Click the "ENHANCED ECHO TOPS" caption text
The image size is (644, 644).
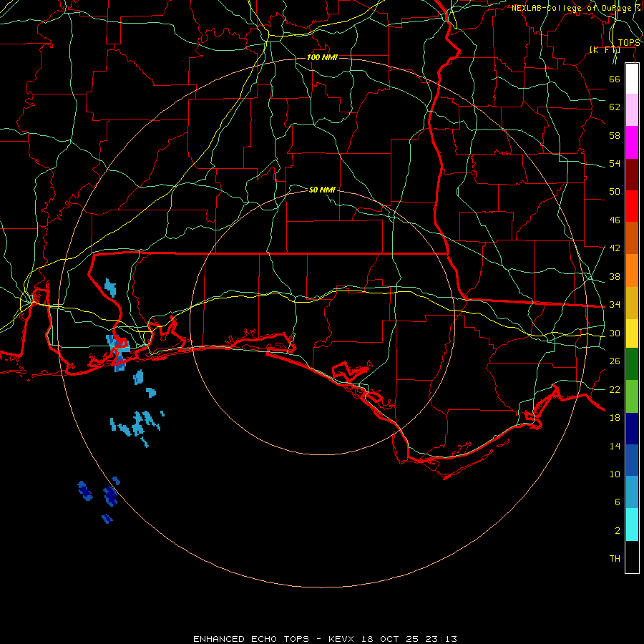click(251, 639)
